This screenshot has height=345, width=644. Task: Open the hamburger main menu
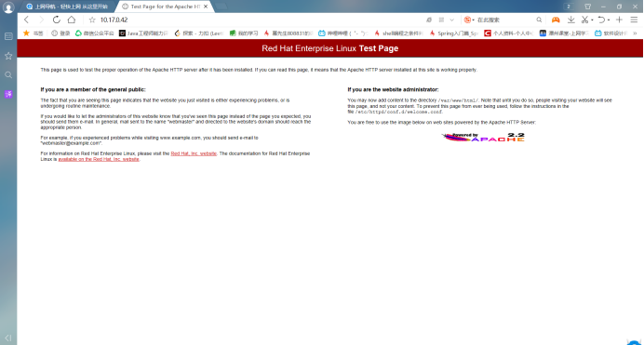pos(634,20)
